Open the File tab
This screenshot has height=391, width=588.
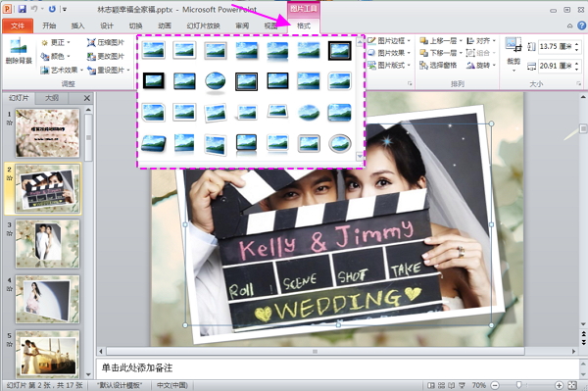click(18, 25)
